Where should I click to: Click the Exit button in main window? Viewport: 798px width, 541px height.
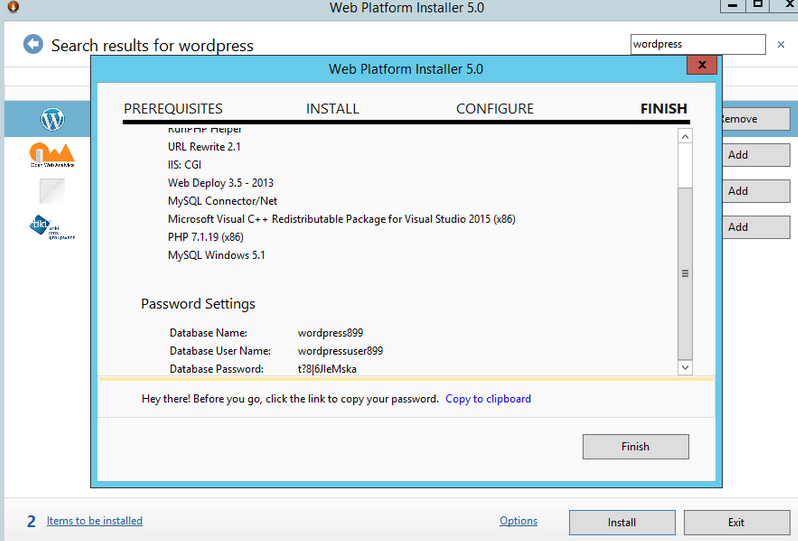click(736, 522)
